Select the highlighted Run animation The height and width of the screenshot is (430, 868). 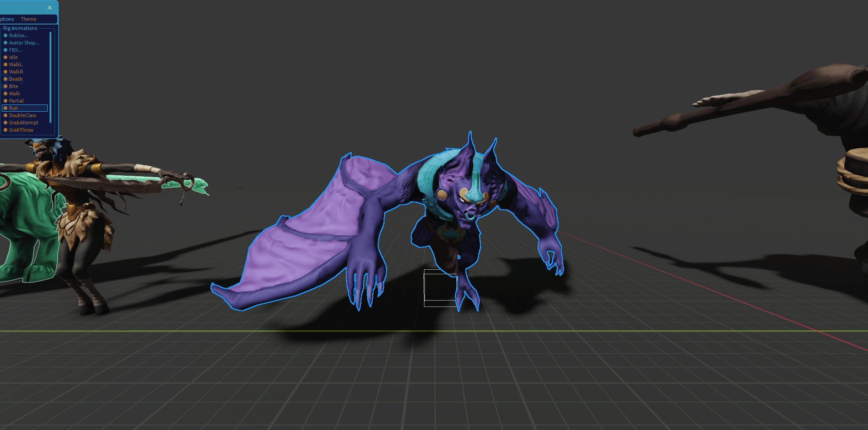25,108
